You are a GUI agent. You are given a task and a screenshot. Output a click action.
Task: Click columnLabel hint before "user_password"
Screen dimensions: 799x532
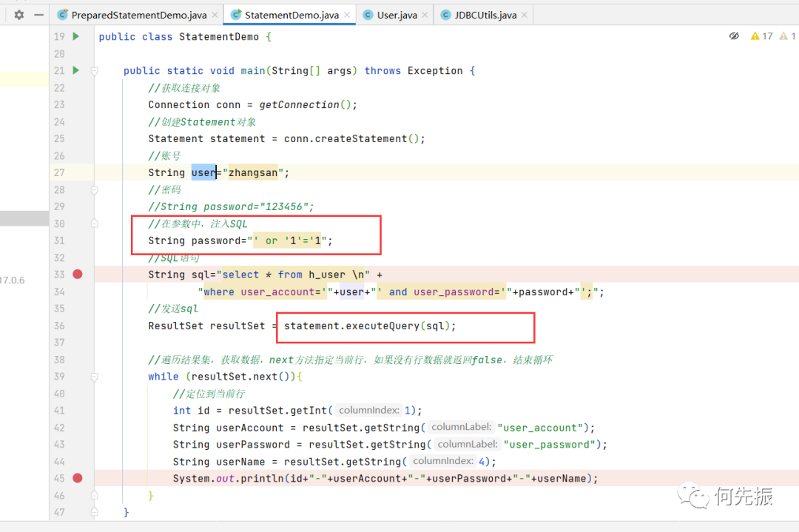tap(468, 445)
